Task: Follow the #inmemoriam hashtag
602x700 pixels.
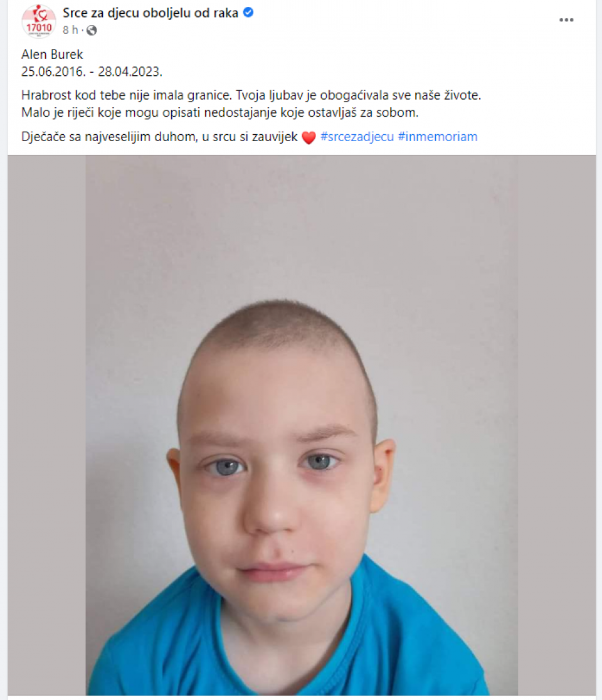Action: click(x=437, y=137)
